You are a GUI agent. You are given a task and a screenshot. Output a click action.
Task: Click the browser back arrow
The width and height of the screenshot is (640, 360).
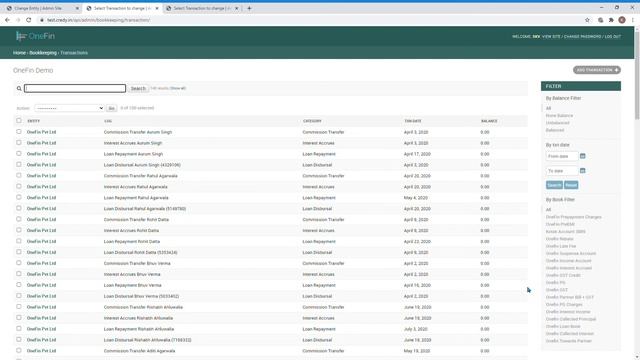coord(7,20)
